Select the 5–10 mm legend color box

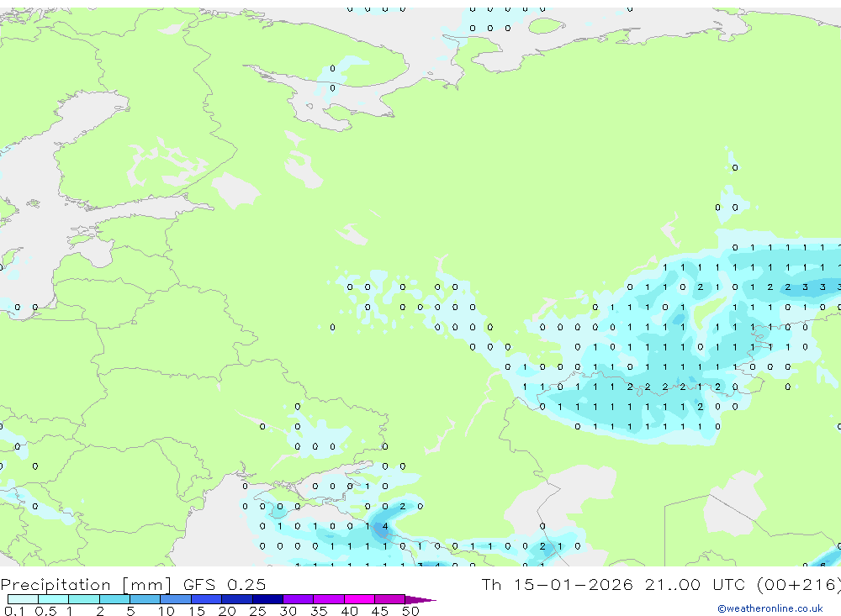pos(145,599)
